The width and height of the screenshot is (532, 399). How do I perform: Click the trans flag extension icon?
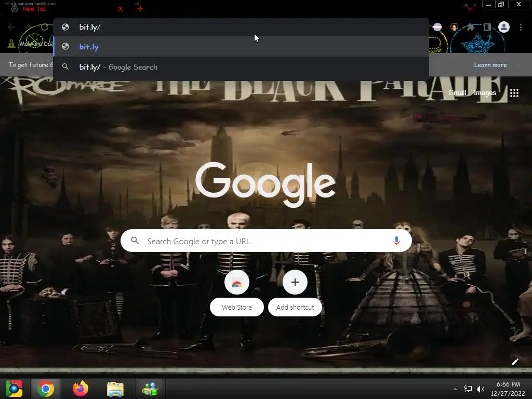[x=437, y=27]
